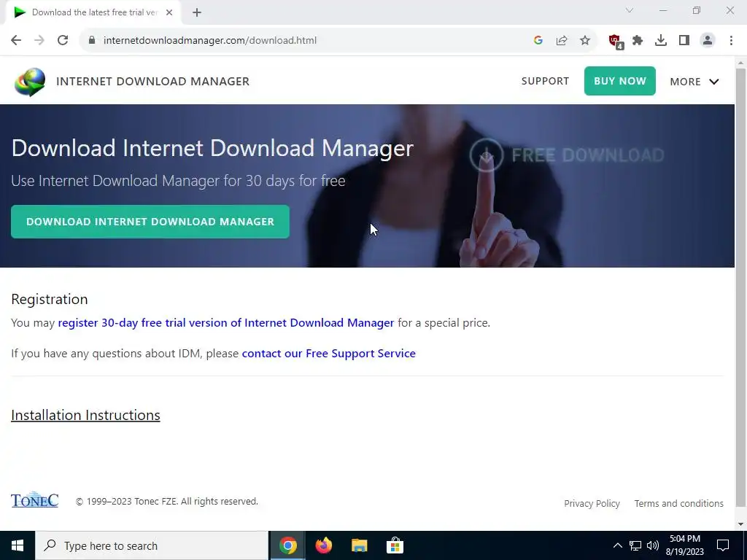Click the taskbar Type here to search box
The height and width of the screenshot is (560, 747).
click(x=152, y=545)
